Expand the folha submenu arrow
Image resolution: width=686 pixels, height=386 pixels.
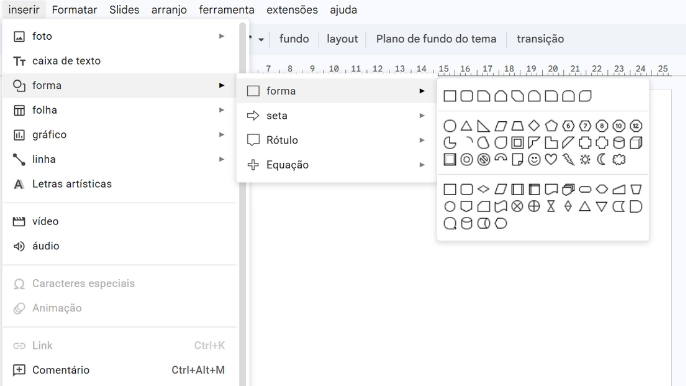221,110
